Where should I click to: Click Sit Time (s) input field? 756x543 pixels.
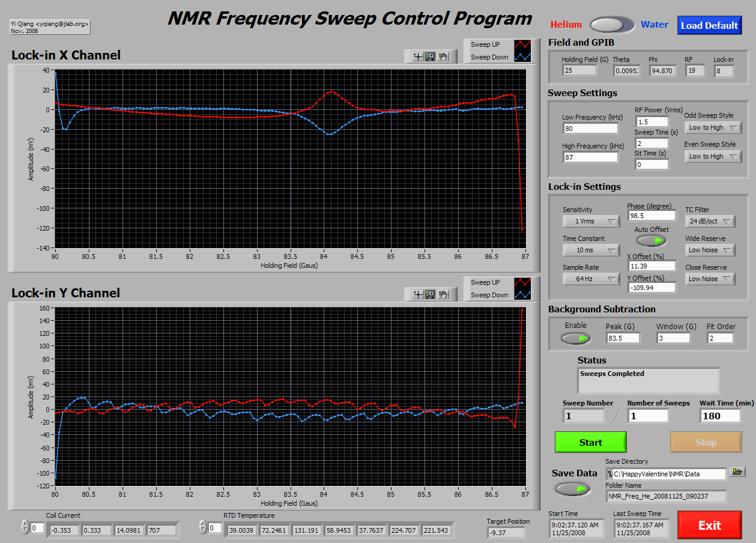652,165
